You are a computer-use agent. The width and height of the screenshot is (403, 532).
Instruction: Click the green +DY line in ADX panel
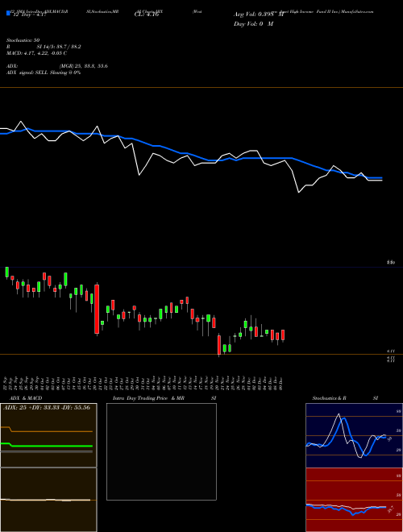point(47,445)
